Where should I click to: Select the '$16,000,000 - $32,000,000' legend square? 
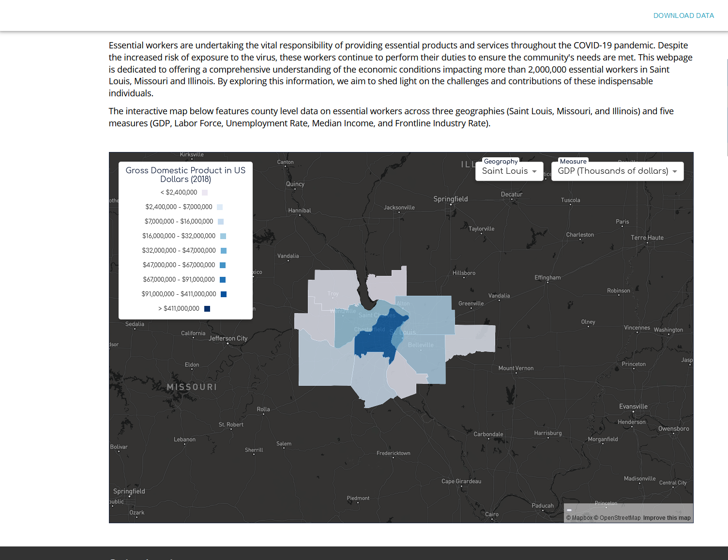tap(223, 236)
